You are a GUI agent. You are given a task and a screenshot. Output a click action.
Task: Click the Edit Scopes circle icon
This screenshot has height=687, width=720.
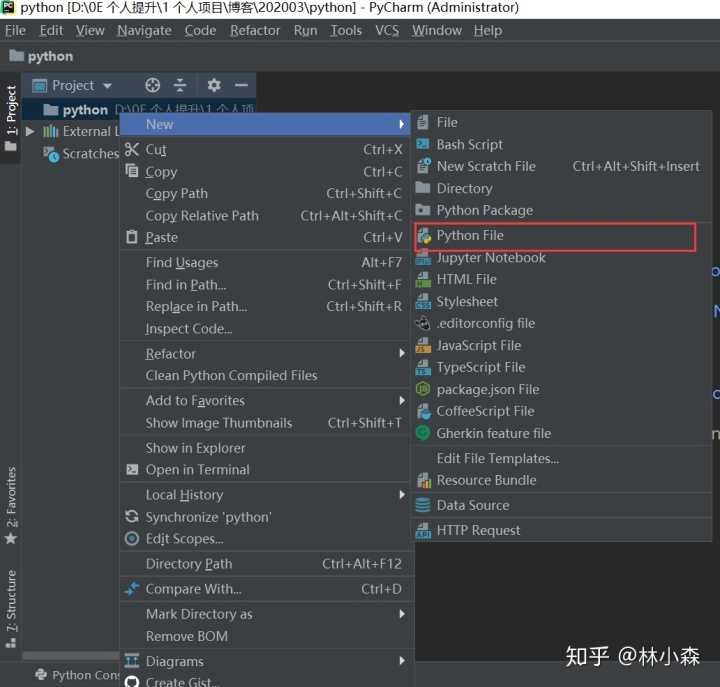132,538
